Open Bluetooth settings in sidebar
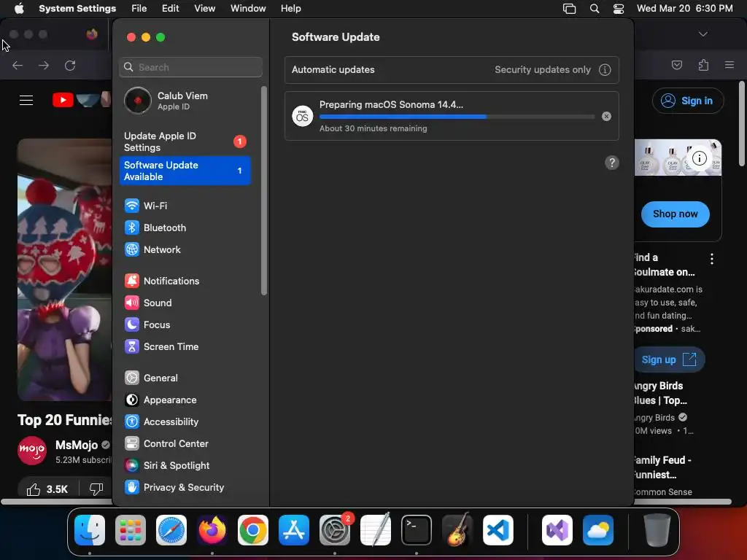The image size is (747, 560). (185, 227)
